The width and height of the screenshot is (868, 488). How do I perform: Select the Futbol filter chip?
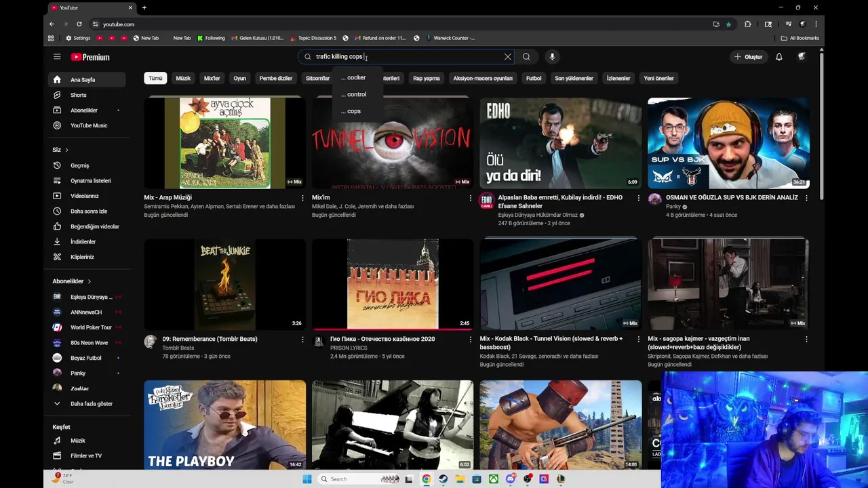click(534, 78)
